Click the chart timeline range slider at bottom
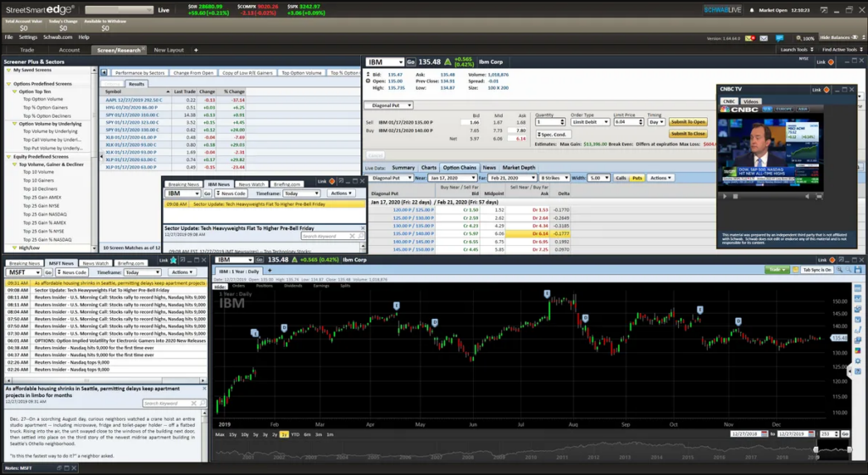The height and width of the screenshot is (475, 868). (831, 450)
